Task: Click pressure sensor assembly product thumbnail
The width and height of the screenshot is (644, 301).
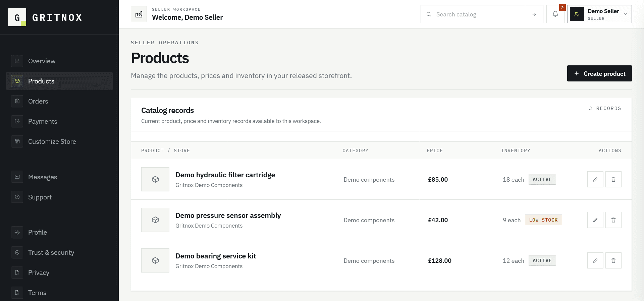Action: pos(155,220)
